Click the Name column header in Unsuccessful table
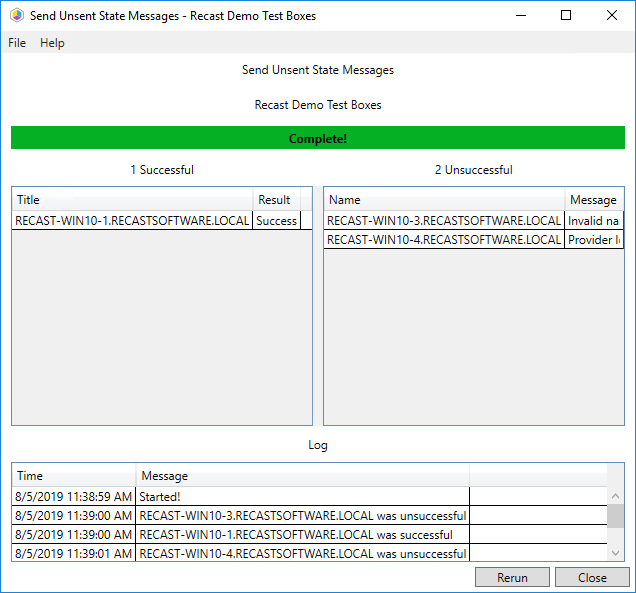The height and width of the screenshot is (593, 636). 444,200
